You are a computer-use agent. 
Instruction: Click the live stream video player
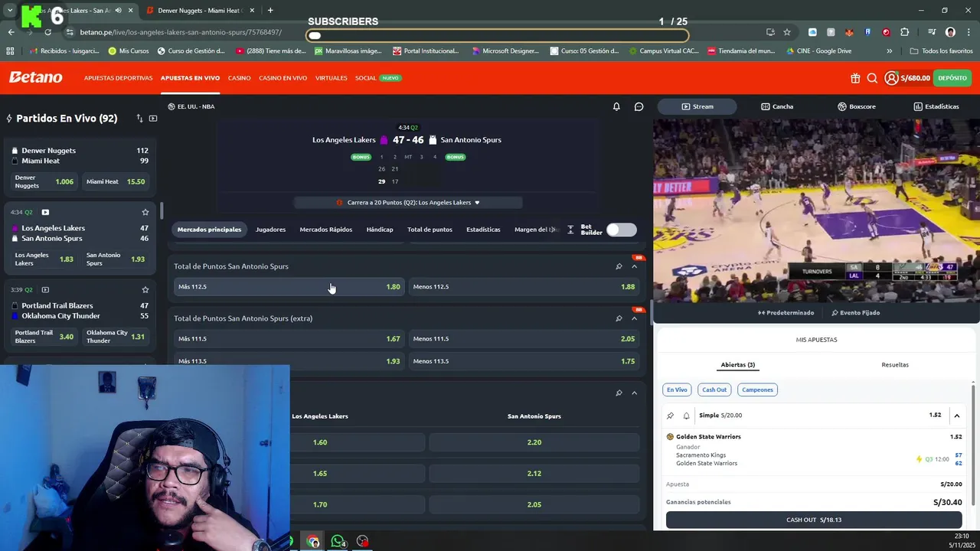(x=816, y=210)
